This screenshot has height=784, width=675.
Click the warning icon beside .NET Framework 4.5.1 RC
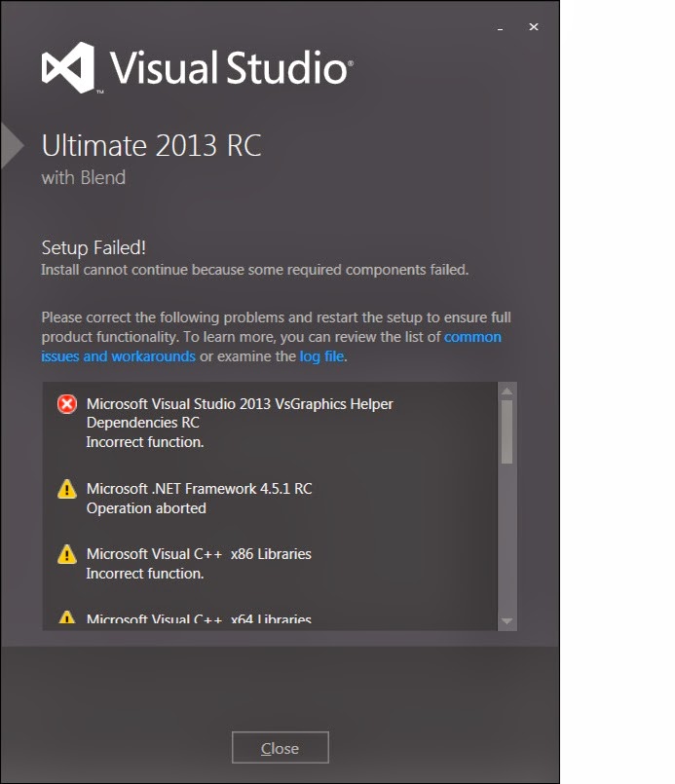[67, 489]
